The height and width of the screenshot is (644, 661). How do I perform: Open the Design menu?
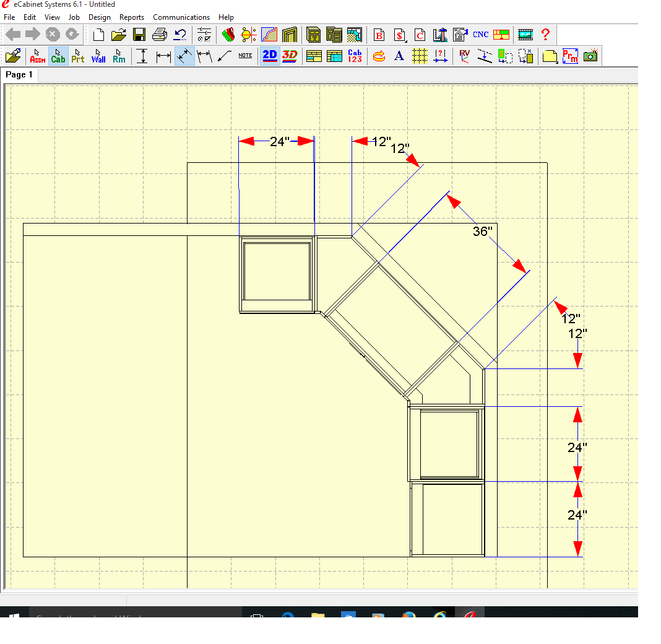click(100, 17)
